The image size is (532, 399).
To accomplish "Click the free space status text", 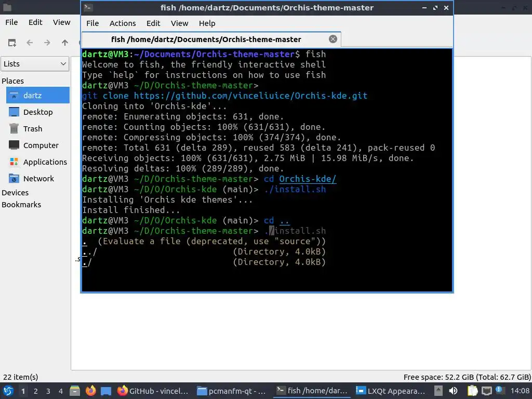I will (467, 377).
